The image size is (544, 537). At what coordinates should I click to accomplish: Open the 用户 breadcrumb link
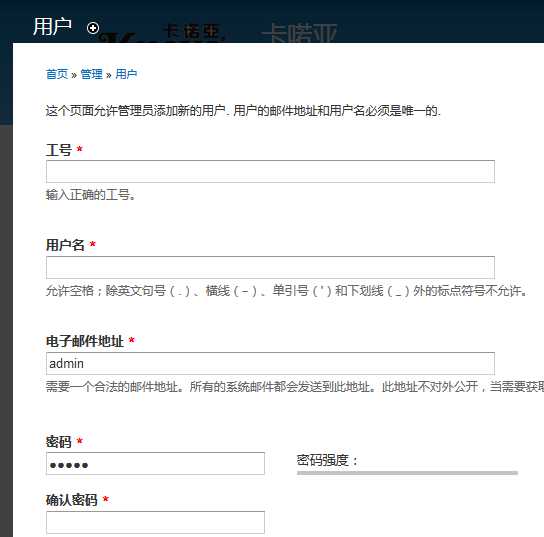click(126, 74)
